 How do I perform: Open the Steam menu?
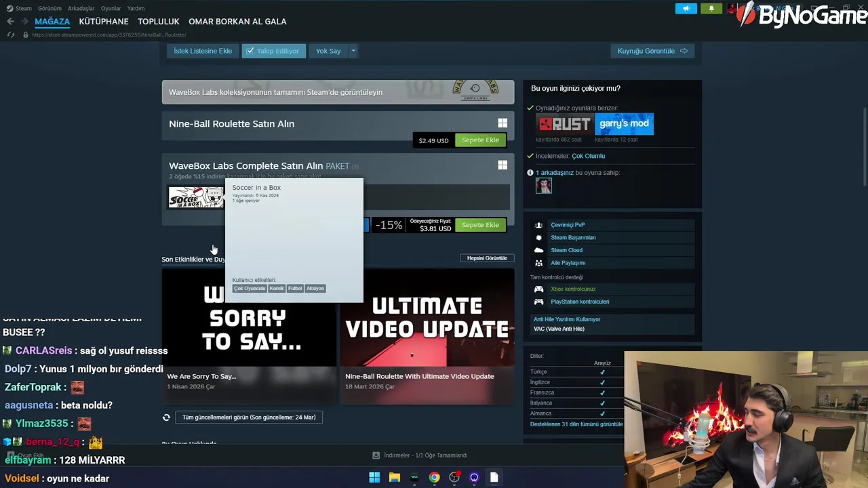coord(24,8)
